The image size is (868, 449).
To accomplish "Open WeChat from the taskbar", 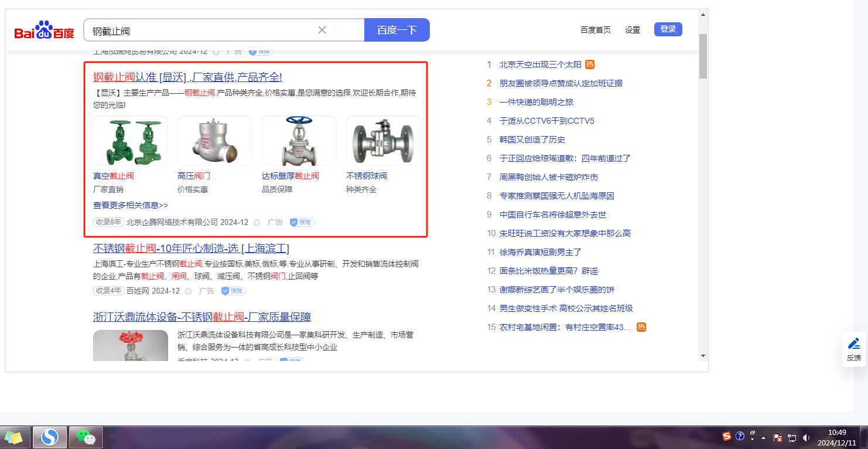I will coord(86,437).
